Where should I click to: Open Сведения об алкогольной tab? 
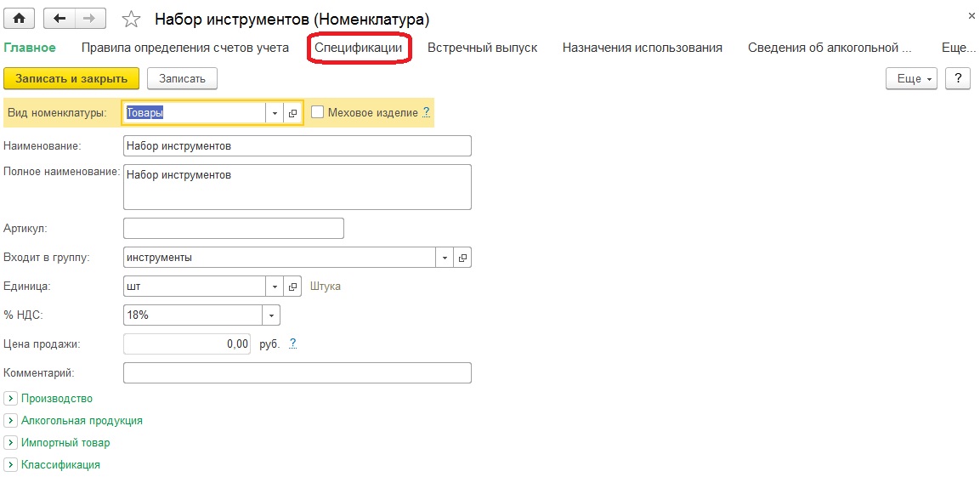(830, 48)
